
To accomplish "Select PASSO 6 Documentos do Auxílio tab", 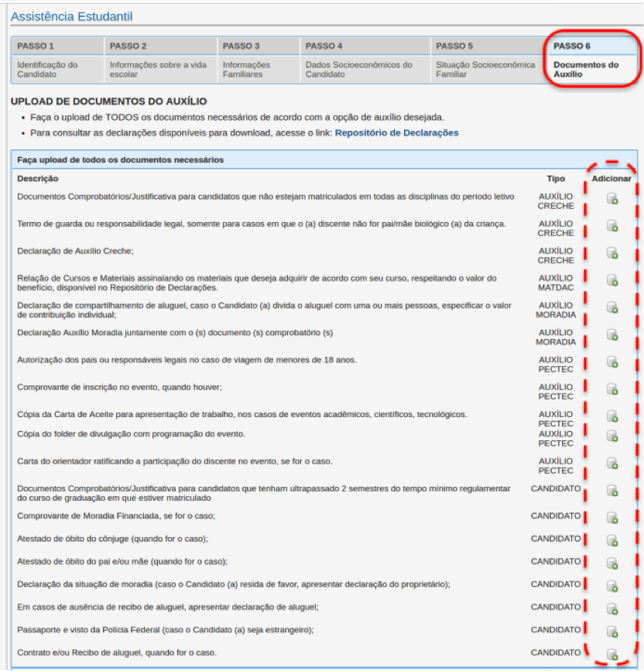I will [592, 60].
